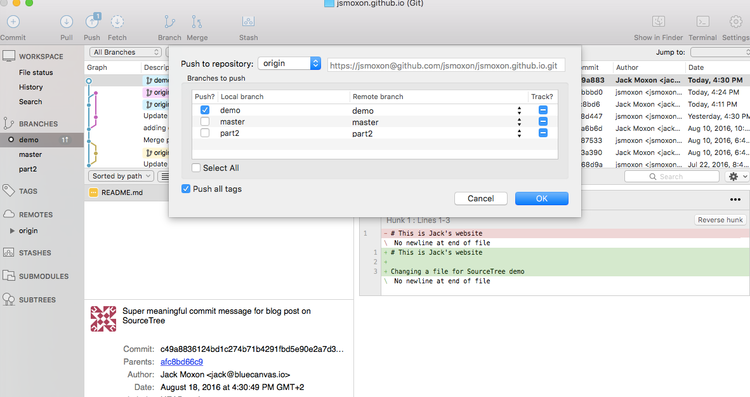Select the part2 branch in sidebar
750x397 pixels.
click(x=28, y=169)
